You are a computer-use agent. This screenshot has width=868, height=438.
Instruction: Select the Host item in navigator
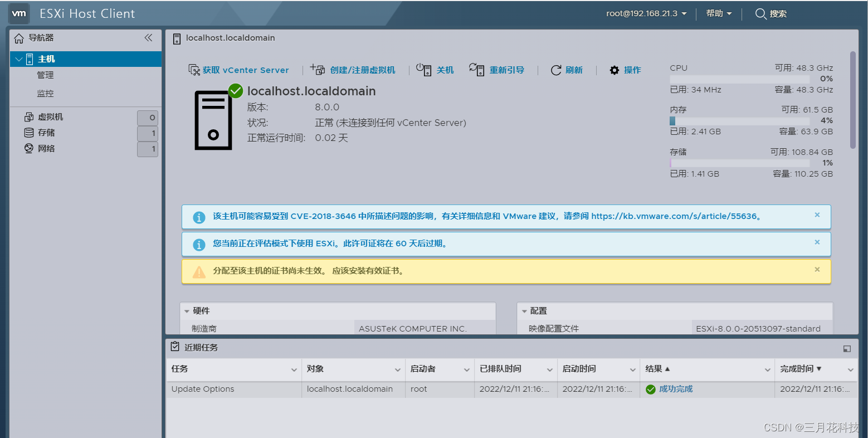click(x=86, y=59)
